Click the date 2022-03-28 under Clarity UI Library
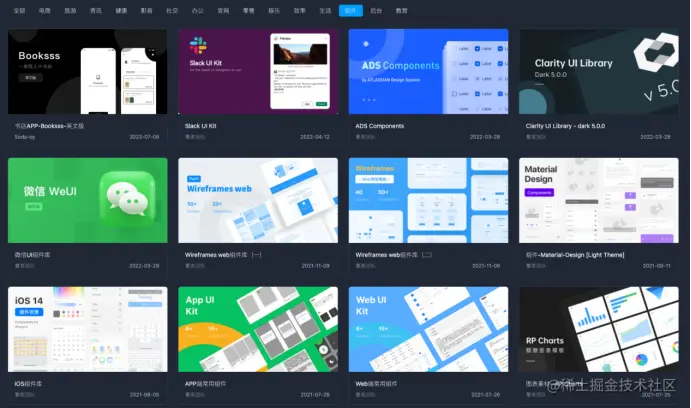 tap(655, 137)
